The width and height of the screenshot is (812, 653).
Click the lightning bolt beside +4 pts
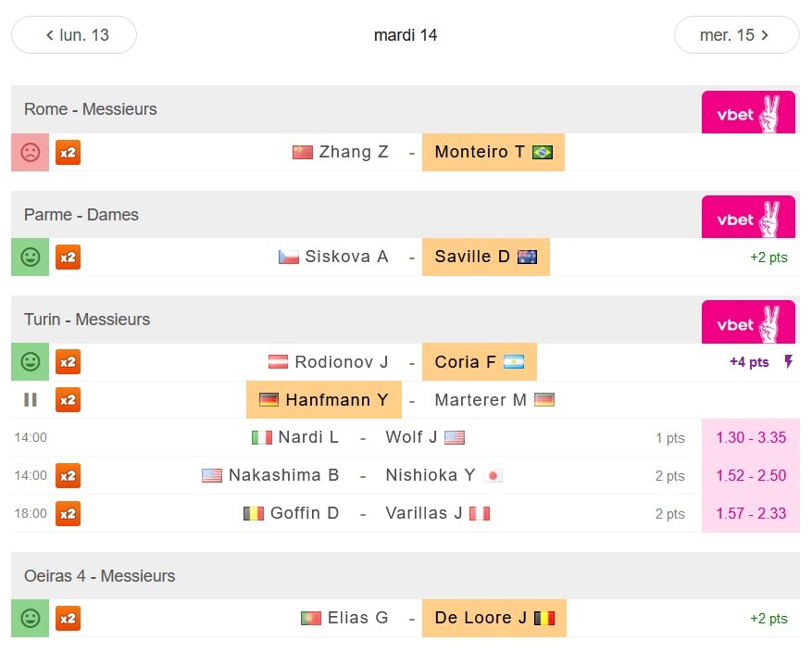click(788, 361)
